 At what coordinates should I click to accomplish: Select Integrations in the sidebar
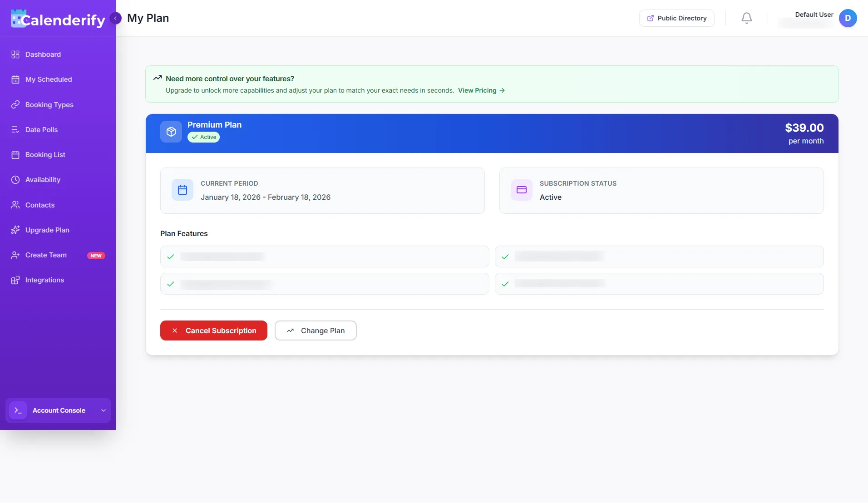(44, 280)
